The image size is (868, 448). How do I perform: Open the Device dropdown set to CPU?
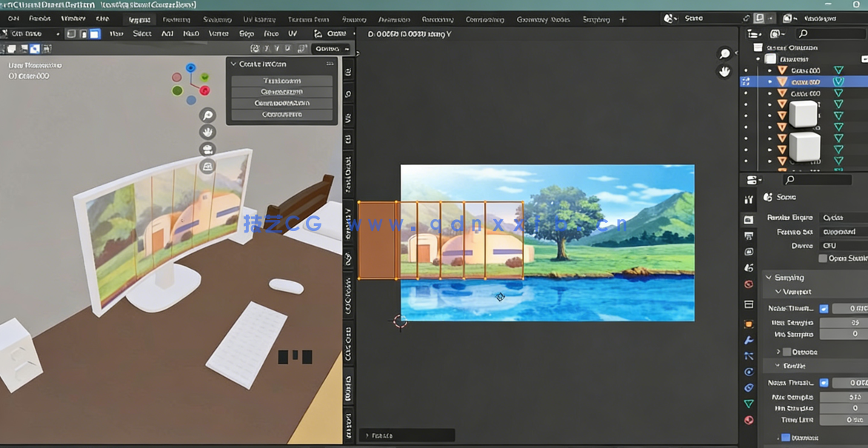coord(841,246)
